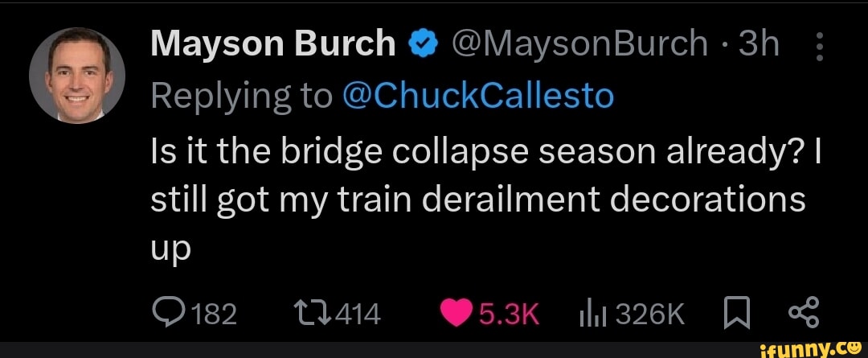The height and width of the screenshot is (358, 868).
Task: Click the bridge collapse tweet text
Action: tap(478, 198)
